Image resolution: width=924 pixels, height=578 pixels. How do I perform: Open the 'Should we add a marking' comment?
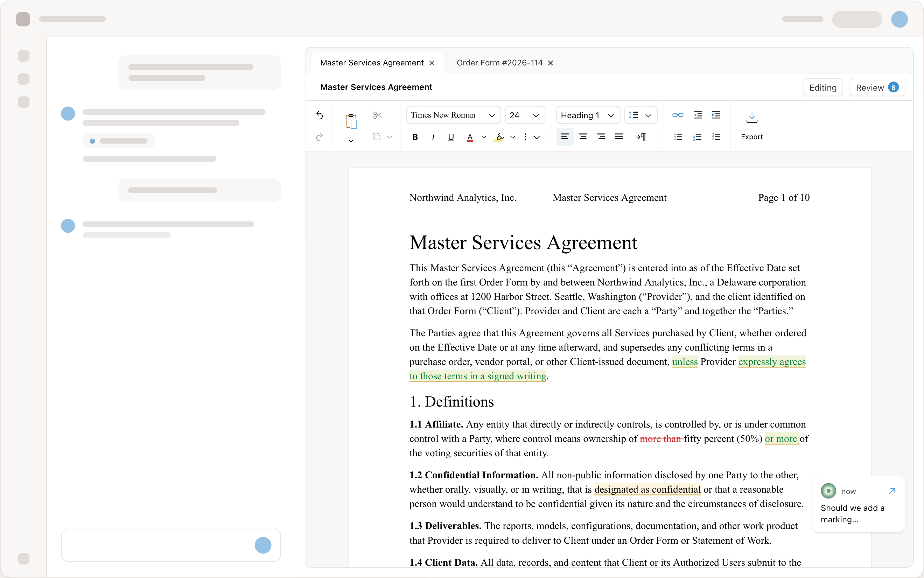pyautogui.click(x=858, y=503)
